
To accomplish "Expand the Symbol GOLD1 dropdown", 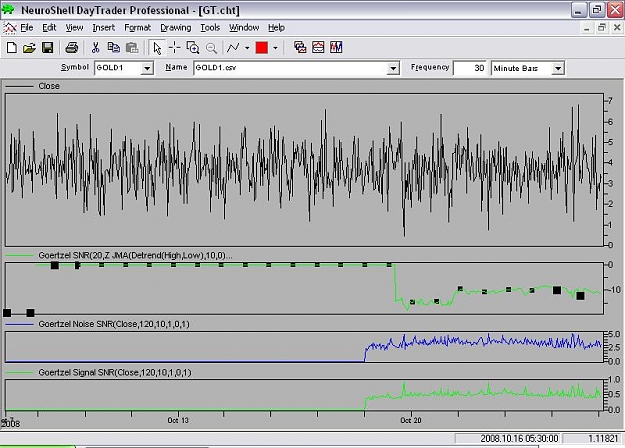I will (x=147, y=68).
